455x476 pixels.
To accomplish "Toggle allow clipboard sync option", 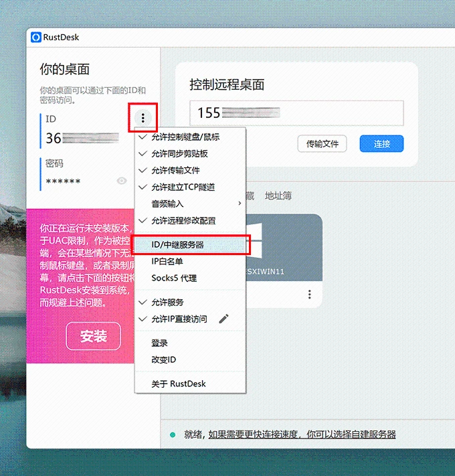I will 190,153.
